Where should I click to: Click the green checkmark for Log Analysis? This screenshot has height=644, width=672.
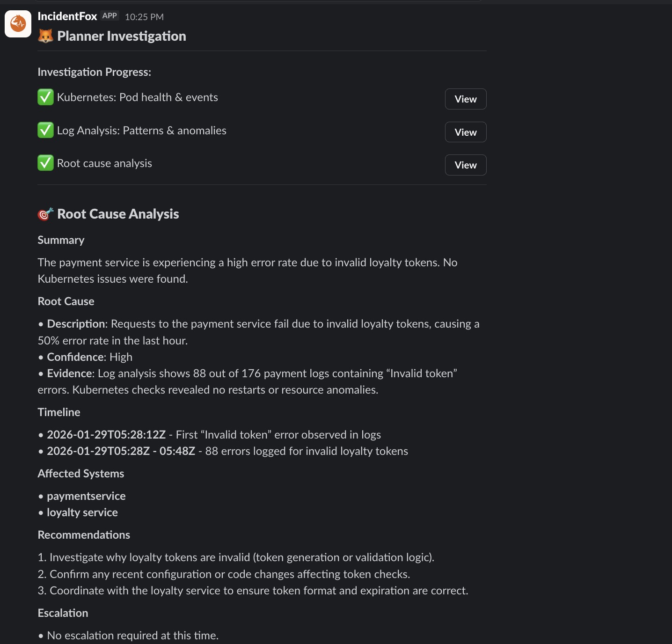[x=45, y=131]
